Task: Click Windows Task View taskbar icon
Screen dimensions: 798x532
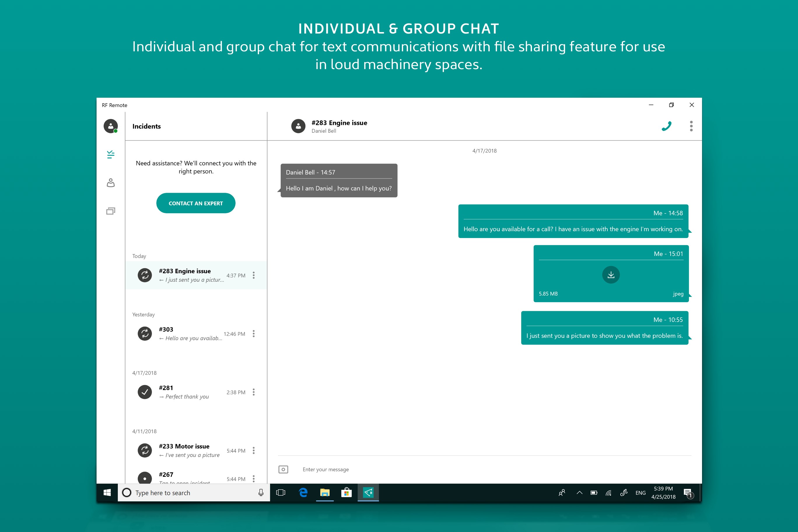Action: coord(281,493)
